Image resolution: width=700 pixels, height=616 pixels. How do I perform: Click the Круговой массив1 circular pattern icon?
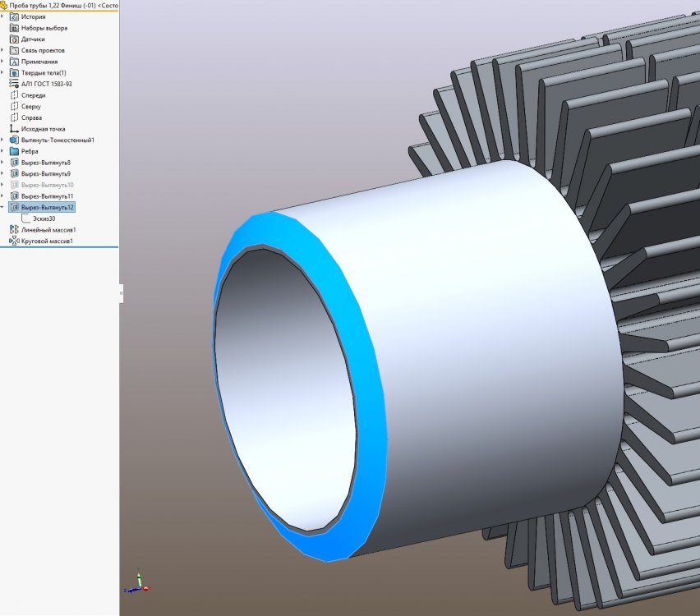coord(14,241)
